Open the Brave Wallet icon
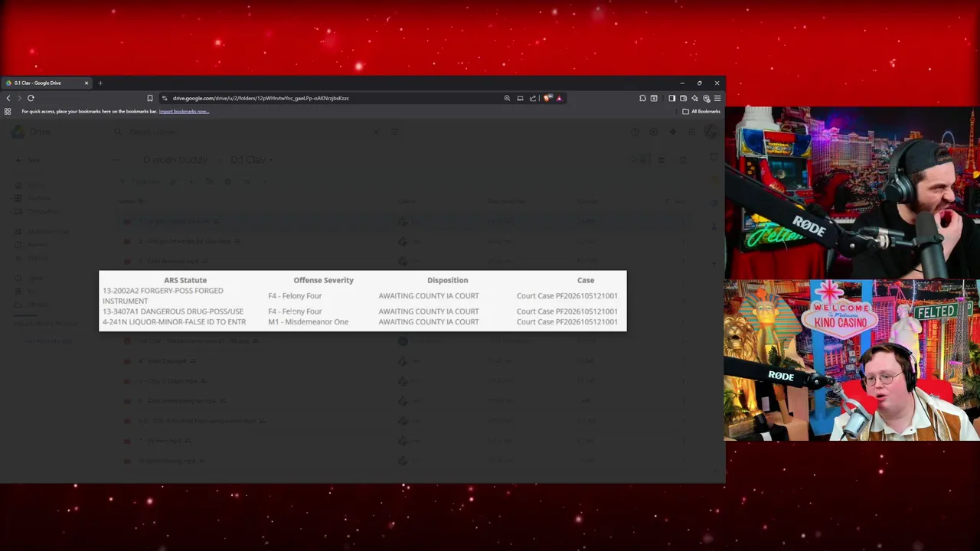Screen dimensions: 980x551 click(x=683, y=98)
